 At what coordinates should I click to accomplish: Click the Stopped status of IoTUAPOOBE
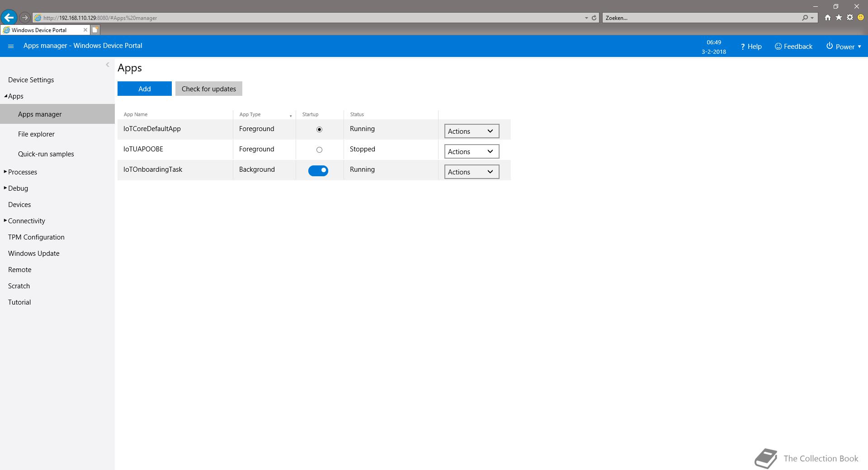click(363, 149)
